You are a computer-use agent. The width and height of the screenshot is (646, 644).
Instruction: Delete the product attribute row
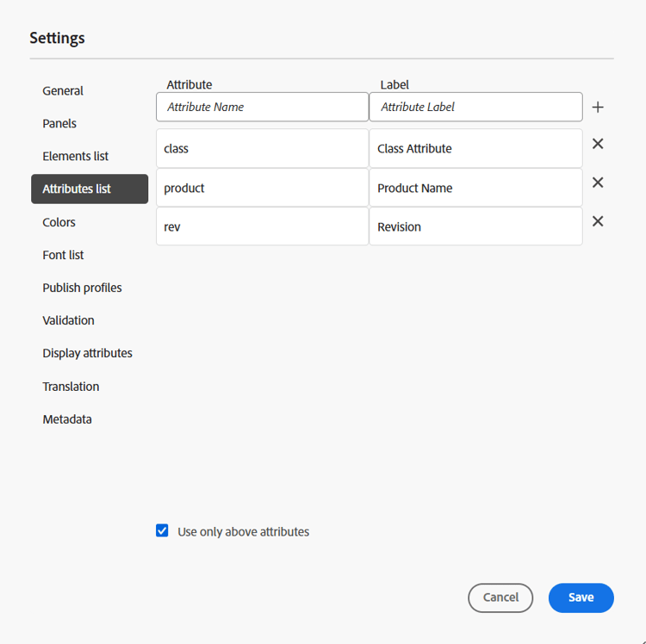598,183
